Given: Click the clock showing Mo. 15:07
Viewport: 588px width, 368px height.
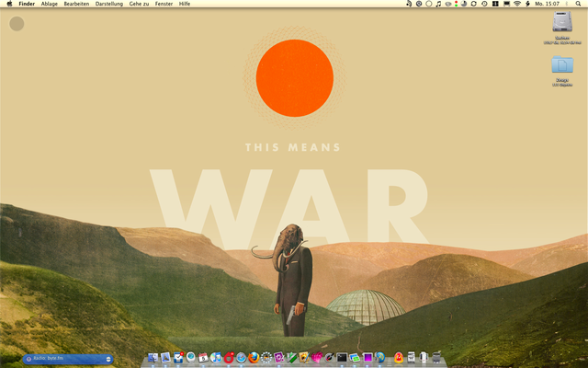Looking at the screenshot, I should click(548, 4).
